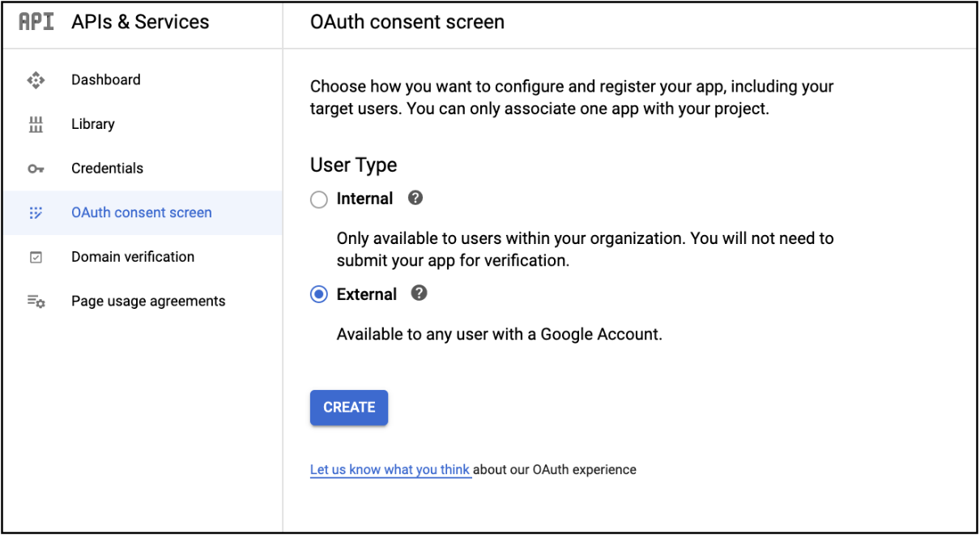The width and height of the screenshot is (980, 535).
Task: Click the OAuth consent screen sidebar icon
Action: click(36, 212)
